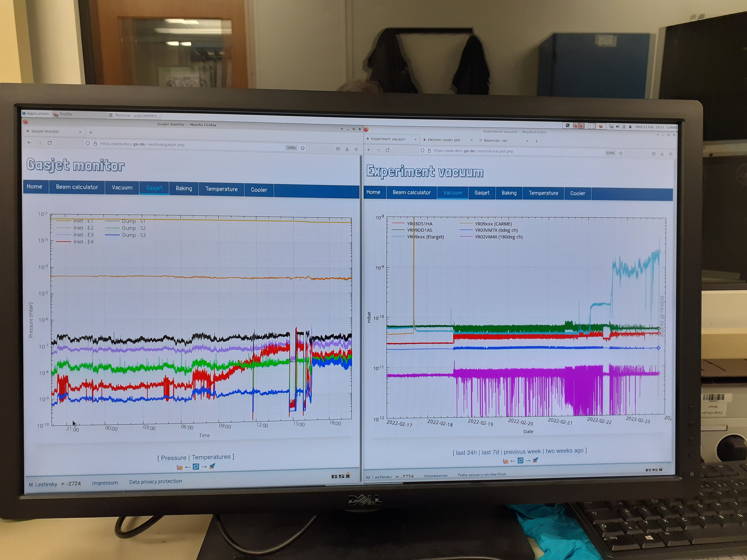Reset the 150% zoom badge in vacuum window
Image resolution: width=747 pixels, height=560 pixels.
pyautogui.click(x=610, y=153)
